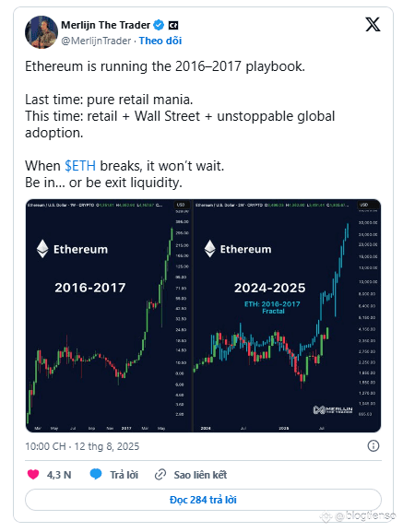This screenshot has height=532, width=403.
Task: Follow via the Theo dõi link
Action: pyautogui.click(x=160, y=41)
